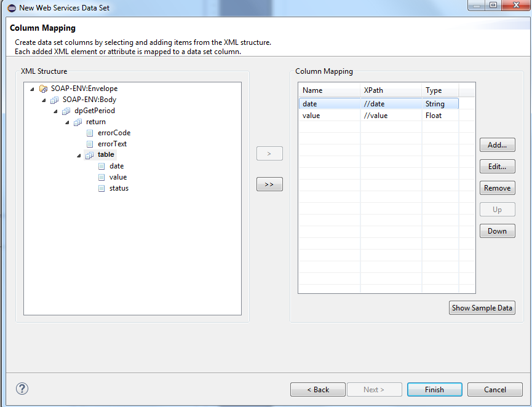Click the date leaf icon in tree
Image resolution: width=532 pixels, height=407 pixels.
pyautogui.click(x=101, y=166)
